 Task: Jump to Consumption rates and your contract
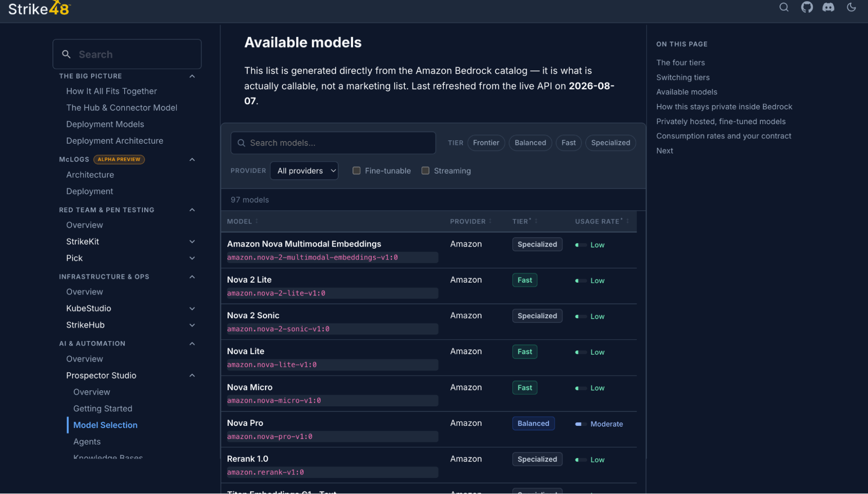pos(724,136)
